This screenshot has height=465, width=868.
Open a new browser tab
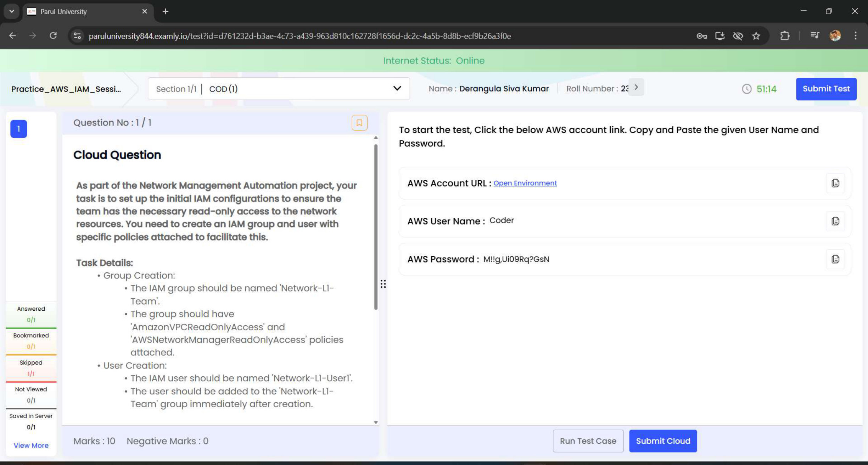click(166, 12)
